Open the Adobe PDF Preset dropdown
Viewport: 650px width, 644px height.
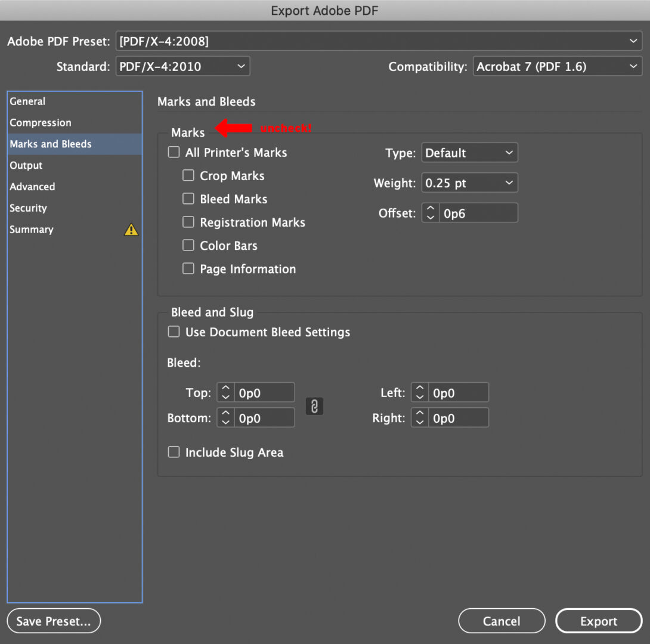click(x=378, y=41)
